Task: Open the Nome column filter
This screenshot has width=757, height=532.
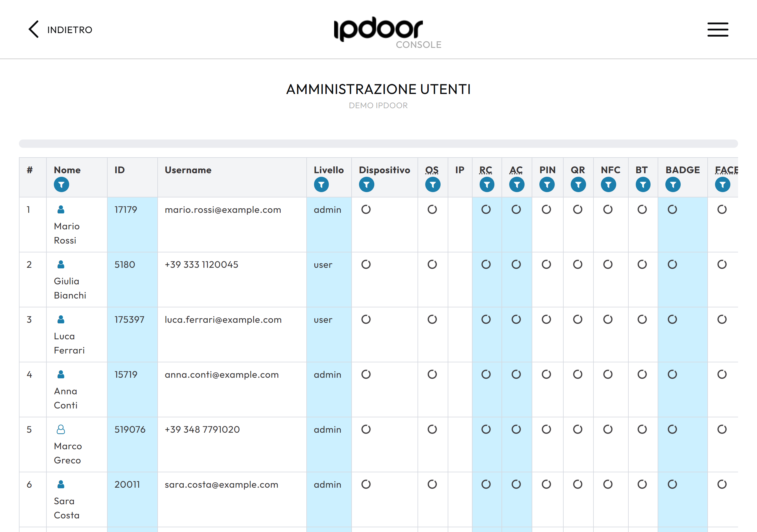Action: (62, 185)
